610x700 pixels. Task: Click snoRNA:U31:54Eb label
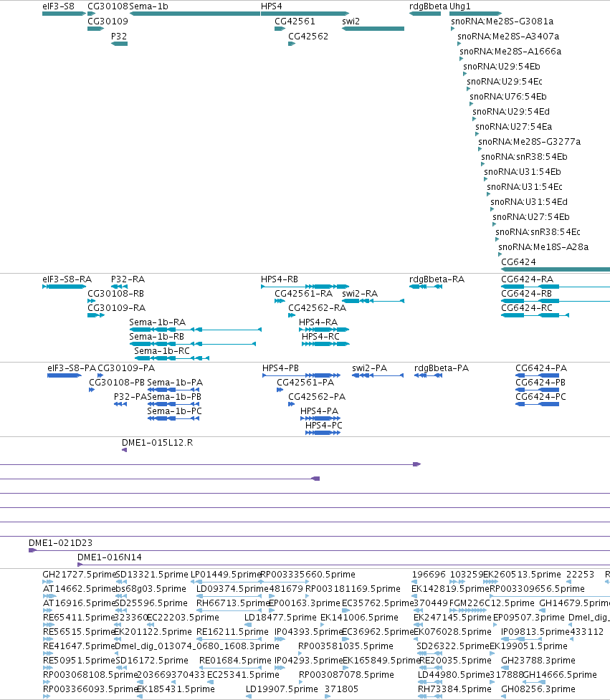click(x=523, y=173)
